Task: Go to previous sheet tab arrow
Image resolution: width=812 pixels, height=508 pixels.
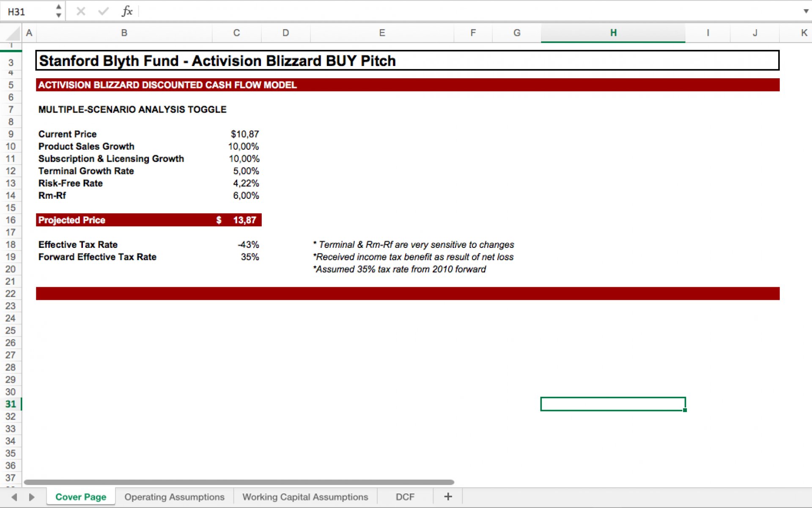Action: point(14,497)
